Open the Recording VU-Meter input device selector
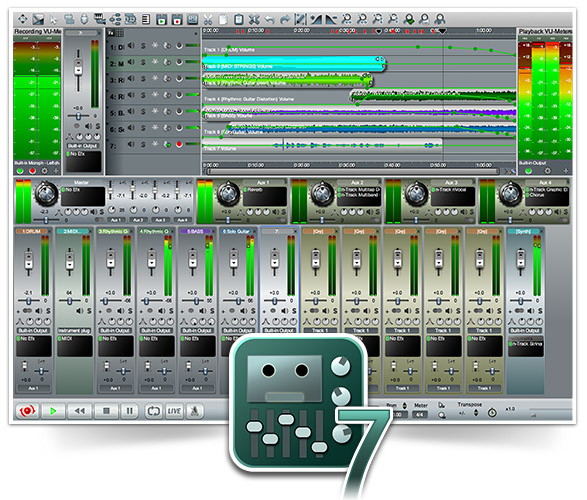The height and width of the screenshot is (500, 587). 37,163
